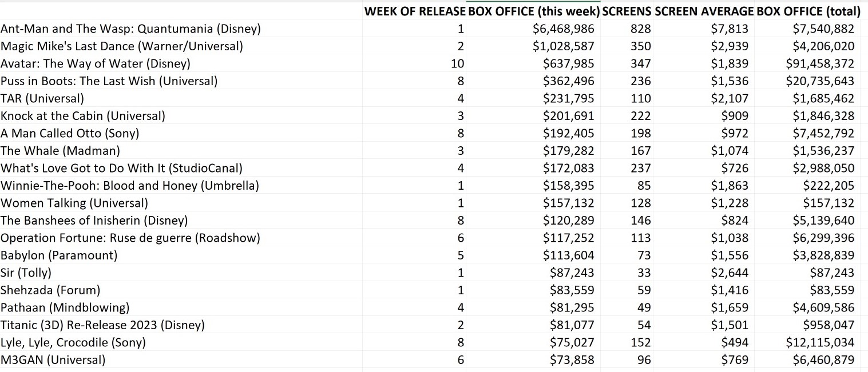Click the Pathaan (Mindblowing) cell
This screenshot has height=372, width=868.
coord(65,307)
